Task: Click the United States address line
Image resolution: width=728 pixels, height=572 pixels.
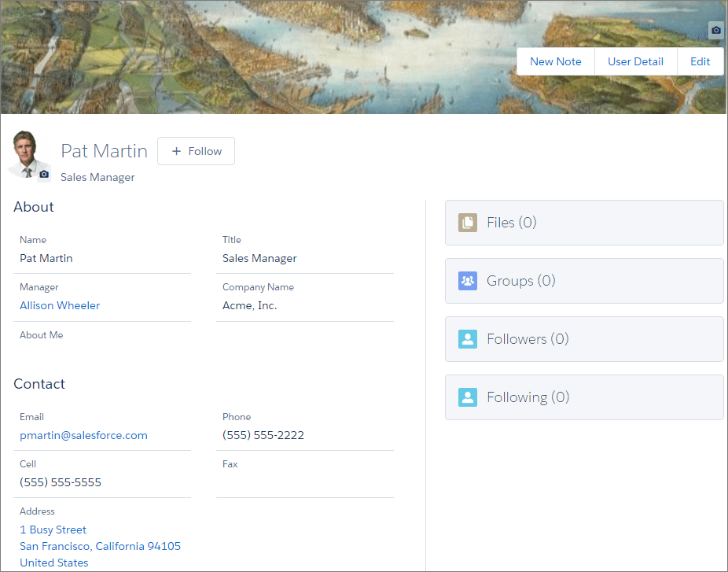Action: pyautogui.click(x=54, y=563)
